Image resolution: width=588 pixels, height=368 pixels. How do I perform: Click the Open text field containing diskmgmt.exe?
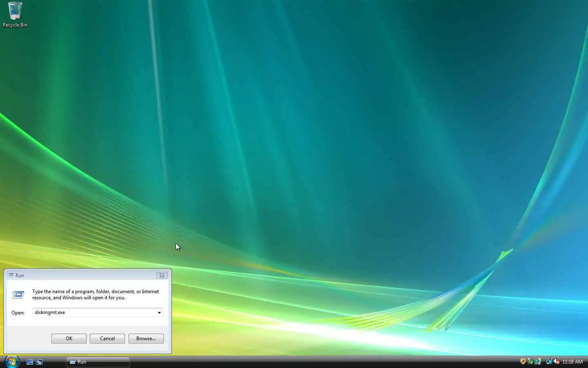(x=94, y=313)
